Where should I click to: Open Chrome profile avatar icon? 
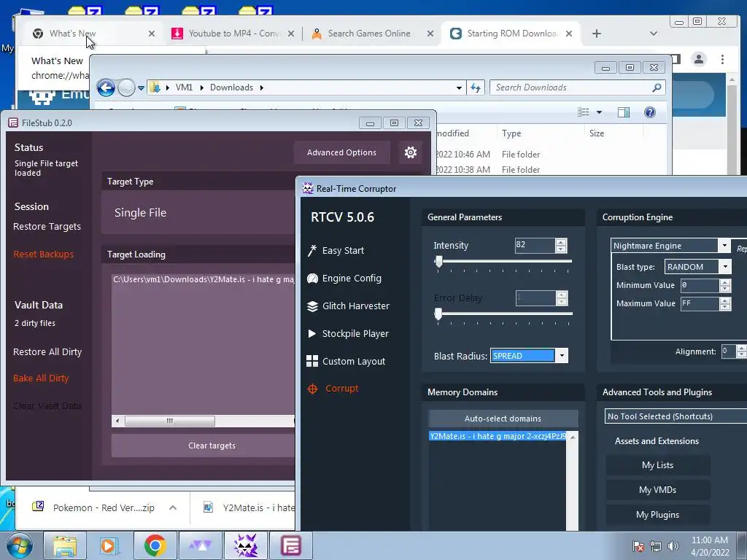tap(699, 59)
